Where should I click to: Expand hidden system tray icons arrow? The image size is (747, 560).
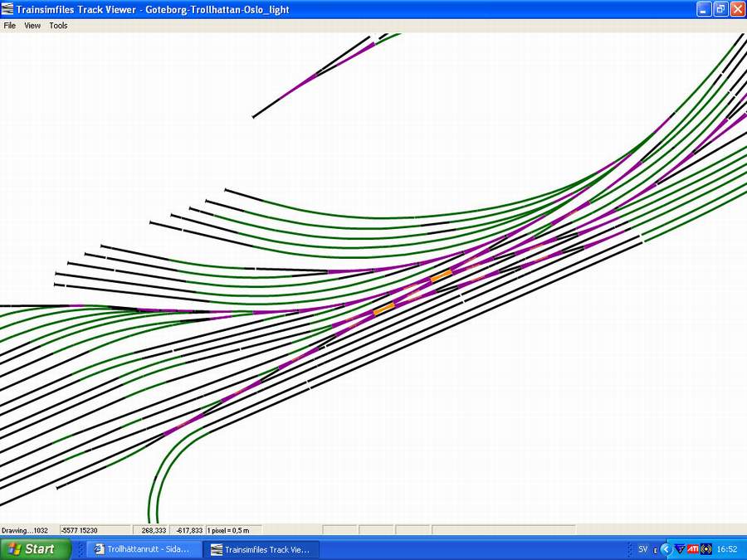tap(666, 549)
